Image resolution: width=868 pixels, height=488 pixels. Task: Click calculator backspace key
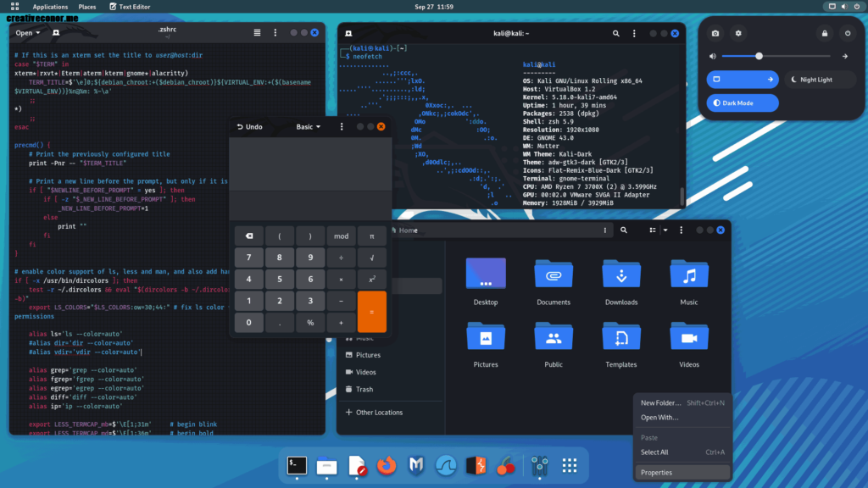coord(248,236)
